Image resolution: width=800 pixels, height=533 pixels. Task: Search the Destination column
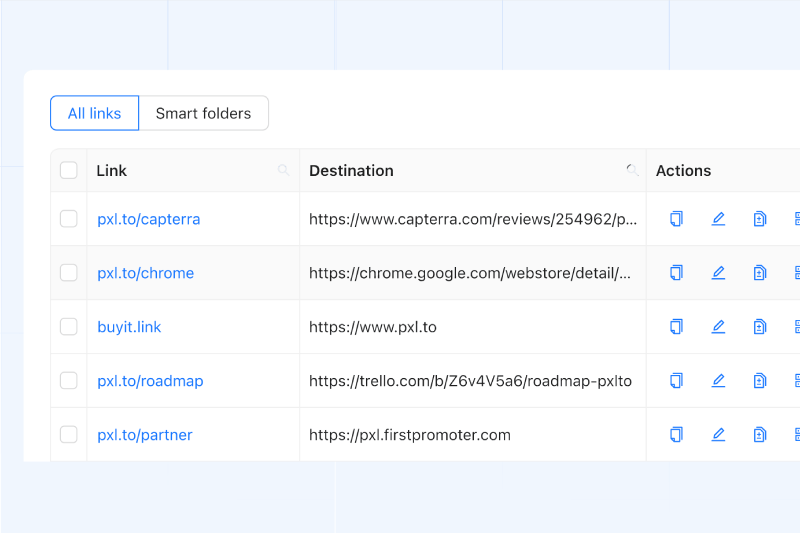(x=632, y=170)
